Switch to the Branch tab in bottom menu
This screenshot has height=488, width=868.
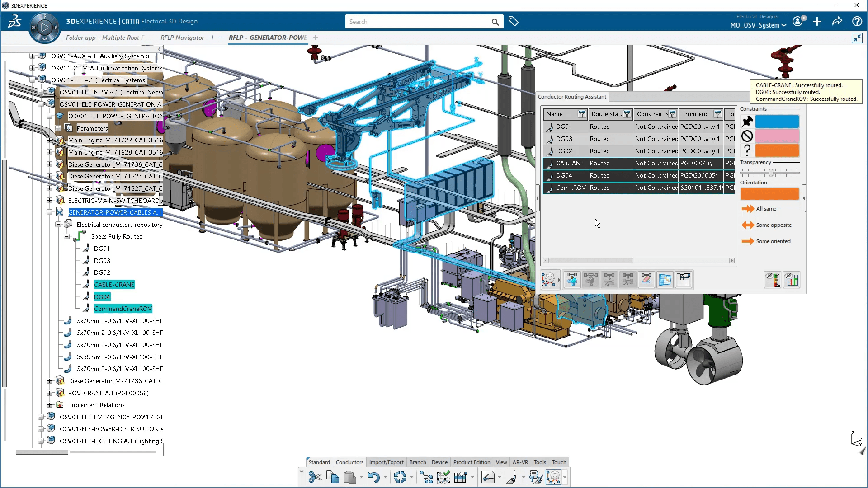[x=417, y=462]
